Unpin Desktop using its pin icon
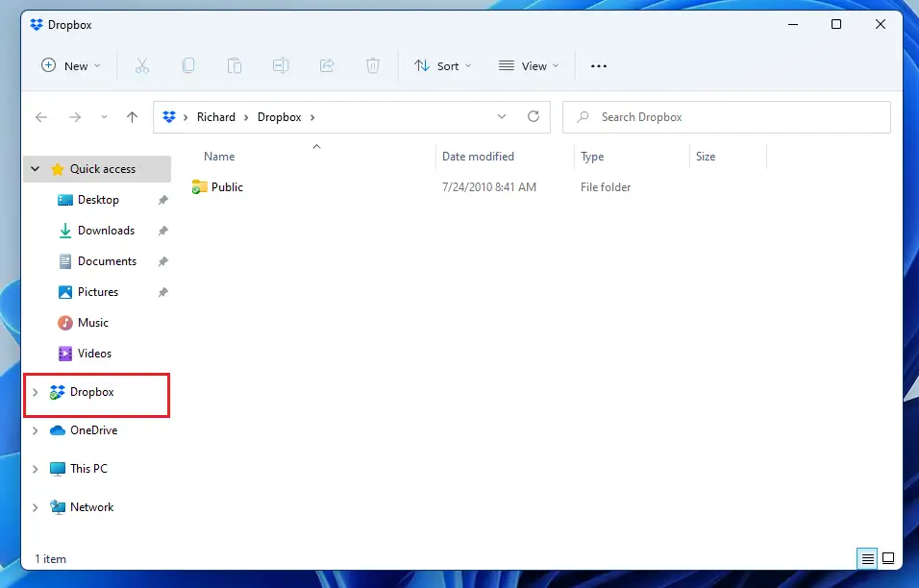The height and width of the screenshot is (588, 919). point(162,200)
